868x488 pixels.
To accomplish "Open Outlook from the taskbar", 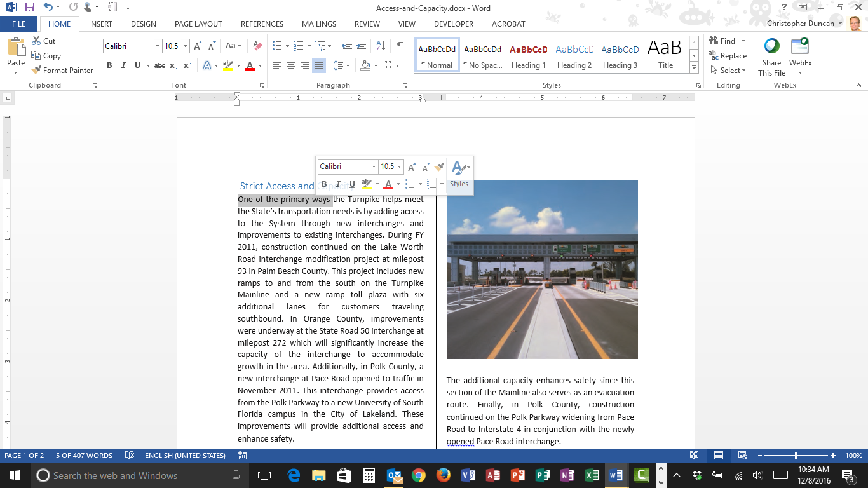I will coord(395,475).
